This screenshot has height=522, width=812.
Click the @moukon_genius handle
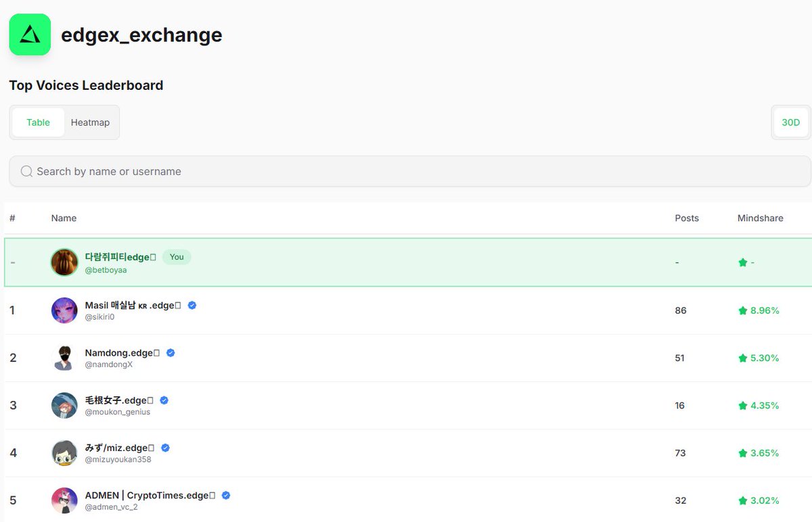(x=118, y=412)
